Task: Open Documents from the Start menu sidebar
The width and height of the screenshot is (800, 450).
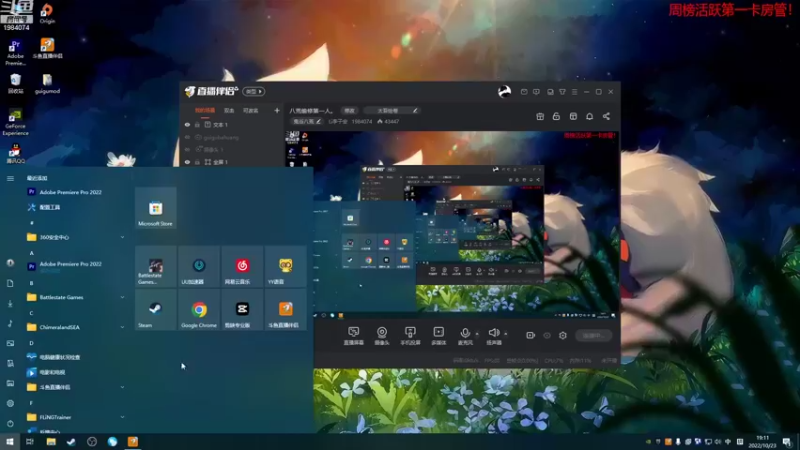Action: (10, 283)
